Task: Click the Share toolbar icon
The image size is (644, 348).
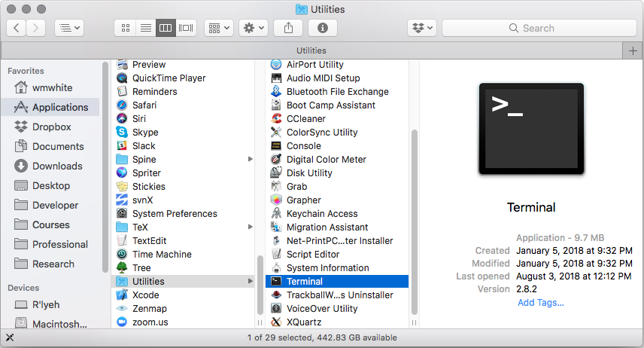Action: pyautogui.click(x=288, y=28)
